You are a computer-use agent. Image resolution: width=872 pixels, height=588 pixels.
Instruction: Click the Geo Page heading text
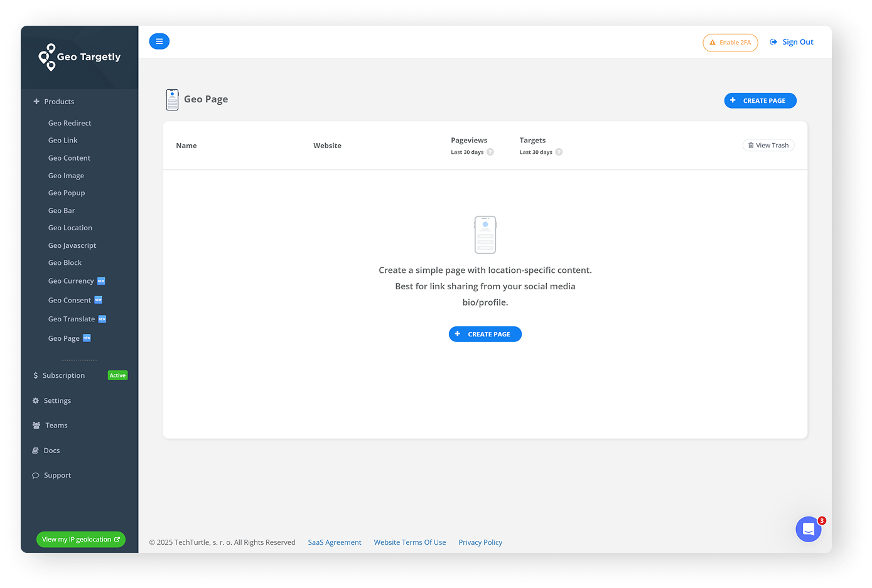pos(206,99)
